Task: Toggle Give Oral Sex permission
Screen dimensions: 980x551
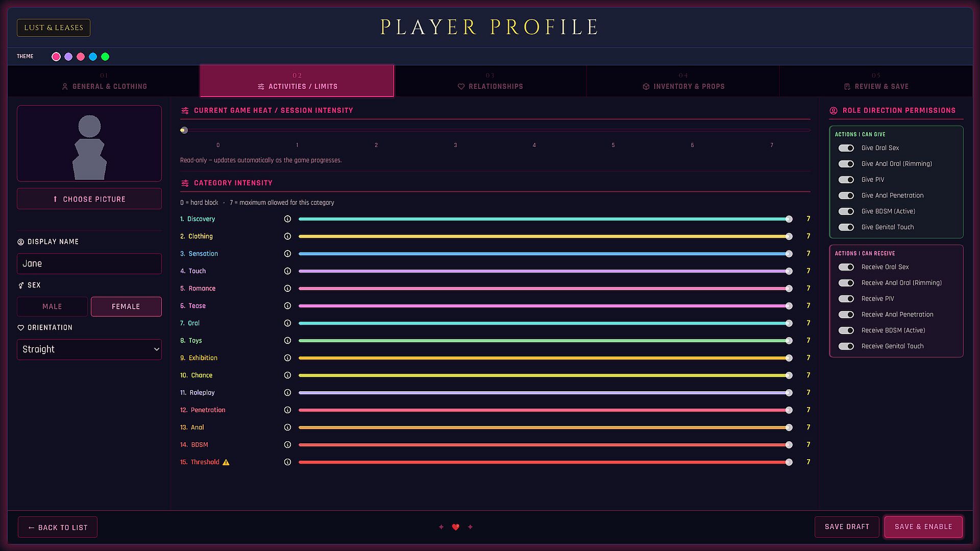Action: (x=846, y=148)
